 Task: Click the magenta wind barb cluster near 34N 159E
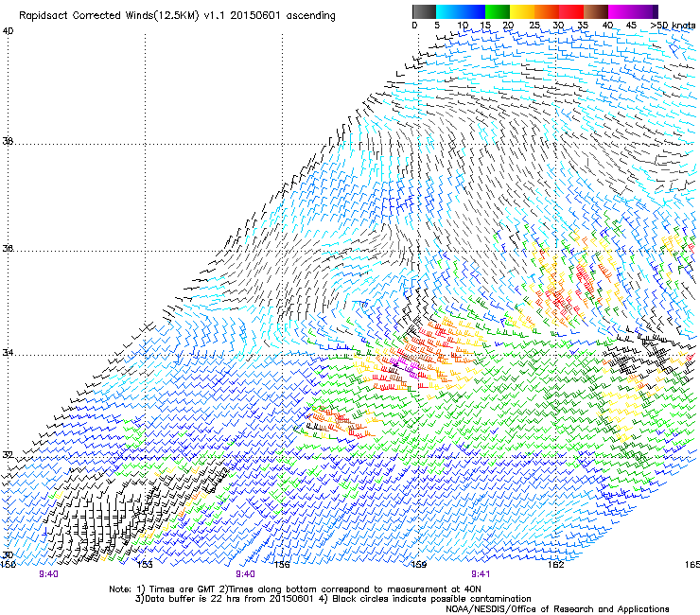(x=406, y=366)
